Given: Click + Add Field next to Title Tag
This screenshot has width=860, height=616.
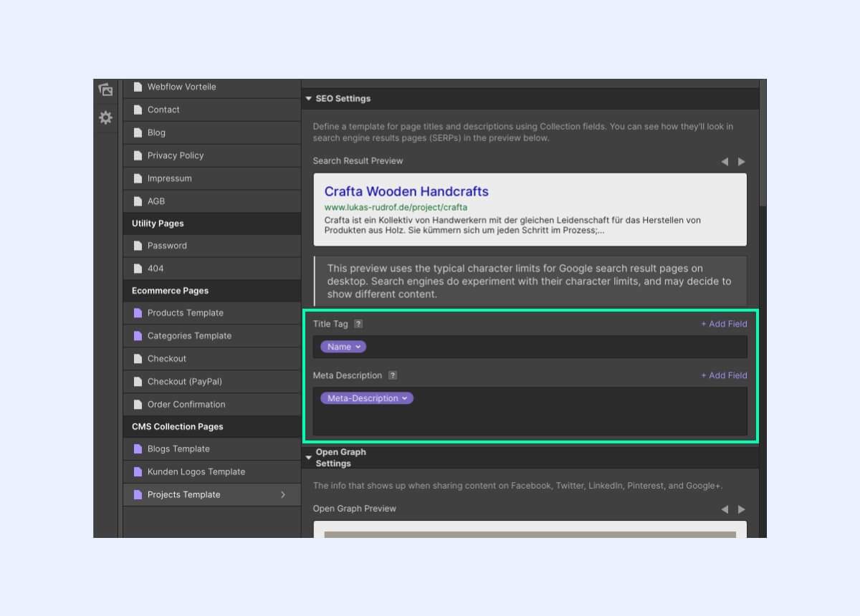Looking at the screenshot, I should (x=724, y=324).
